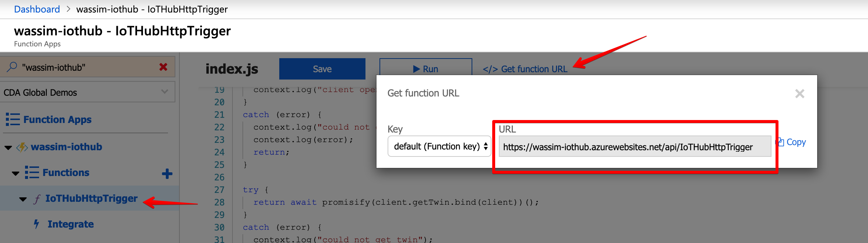Select the function URL text field

(635, 147)
